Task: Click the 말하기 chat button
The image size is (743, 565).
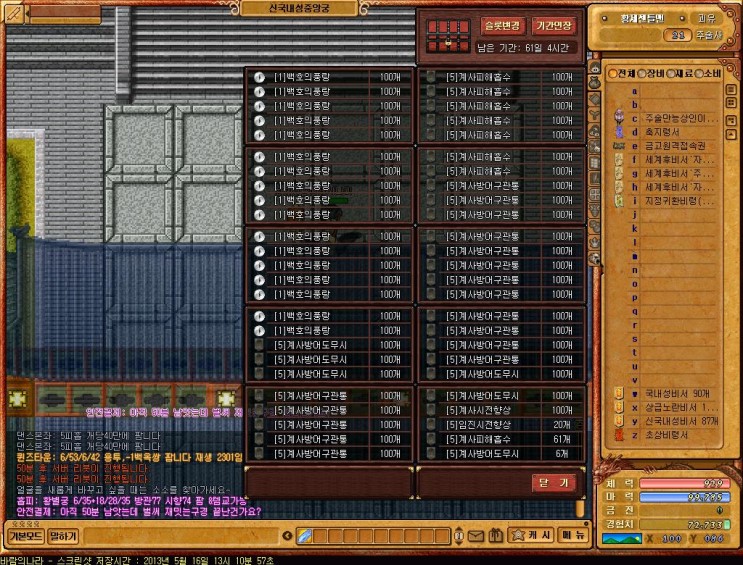Action: (62, 536)
